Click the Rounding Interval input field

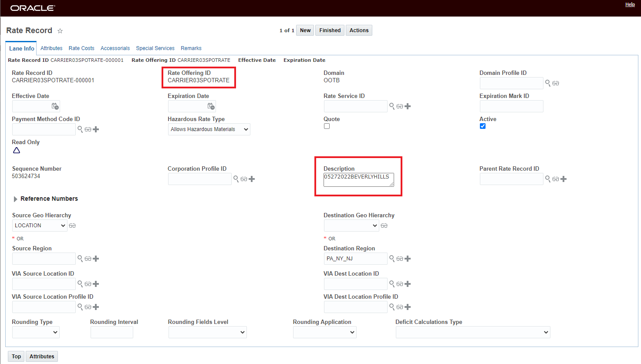click(112, 332)
